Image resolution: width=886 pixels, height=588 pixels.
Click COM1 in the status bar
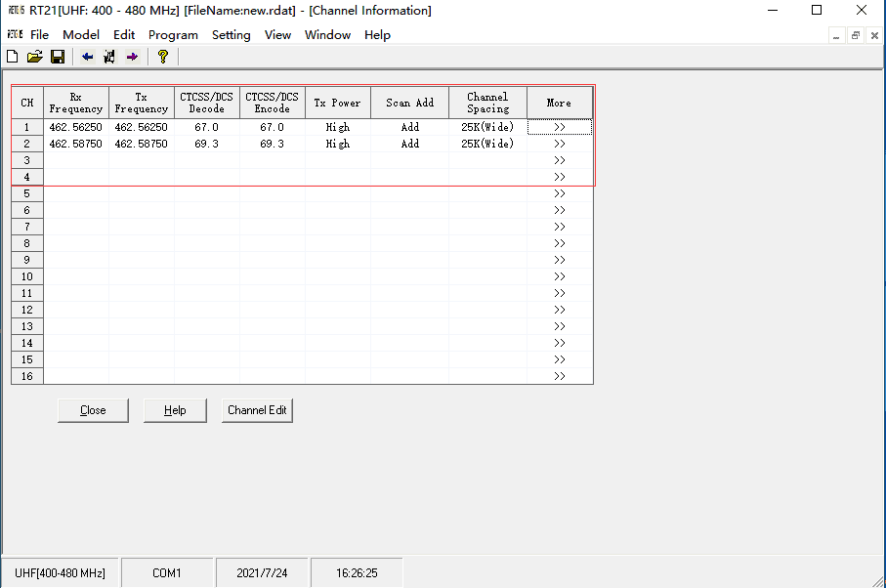167,572
